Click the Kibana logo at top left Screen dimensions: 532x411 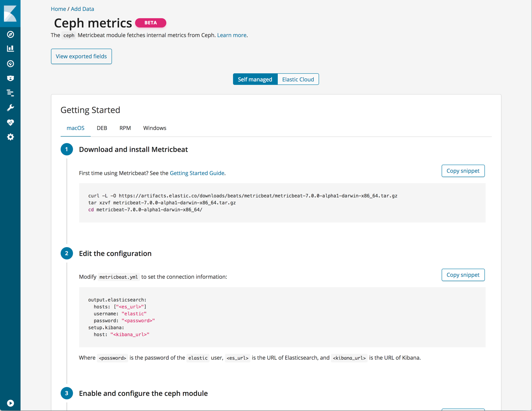(x=10, y=13)
